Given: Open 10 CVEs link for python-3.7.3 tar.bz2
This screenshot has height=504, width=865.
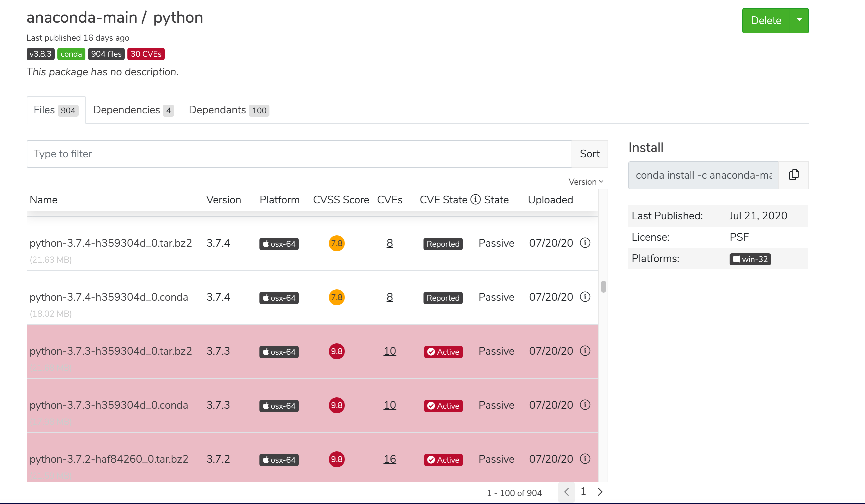Looking at the screenshot, I should click(x=389, y=351).
